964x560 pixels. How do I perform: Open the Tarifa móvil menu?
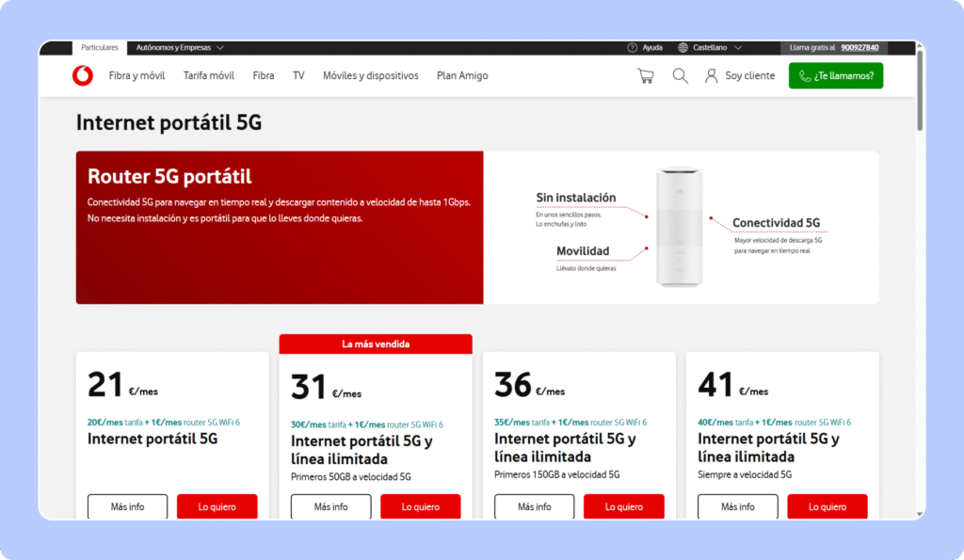(209, 76)
